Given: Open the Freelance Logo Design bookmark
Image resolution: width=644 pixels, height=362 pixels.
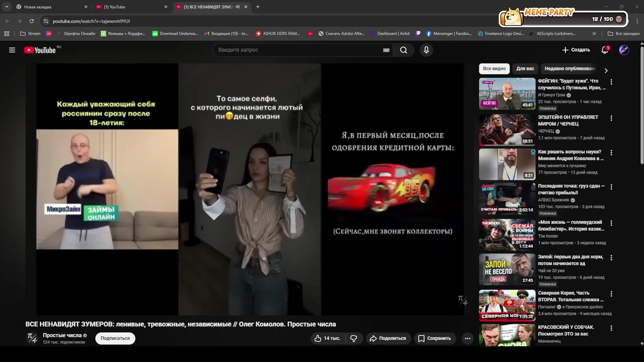Looking at the screenshot, I should click(501, 34).
